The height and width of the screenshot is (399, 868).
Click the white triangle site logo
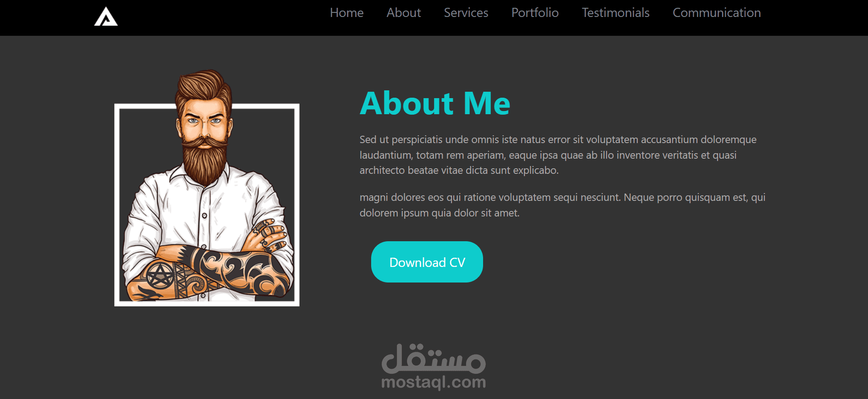pos(106,17)
